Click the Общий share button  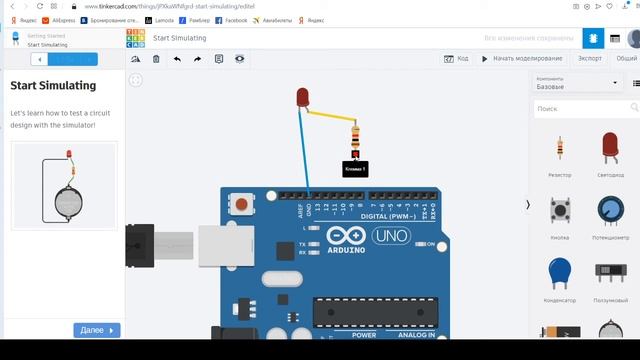coord(627,59)
